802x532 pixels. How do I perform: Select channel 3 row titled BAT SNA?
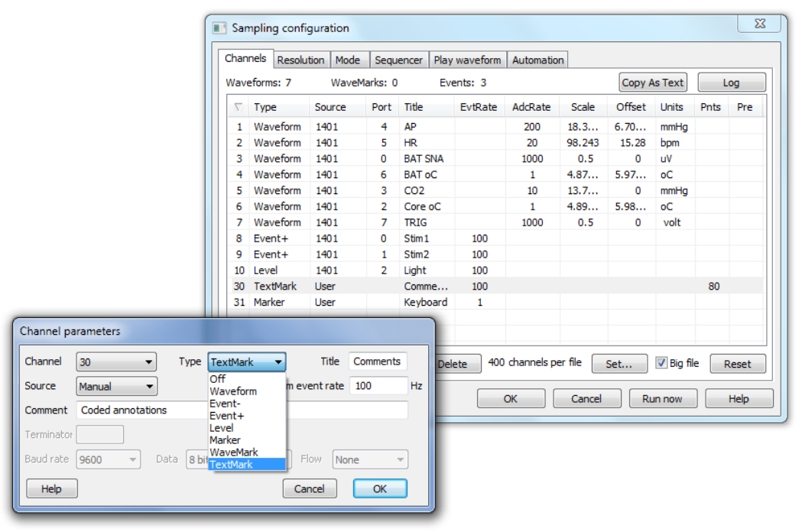[496, 158]
